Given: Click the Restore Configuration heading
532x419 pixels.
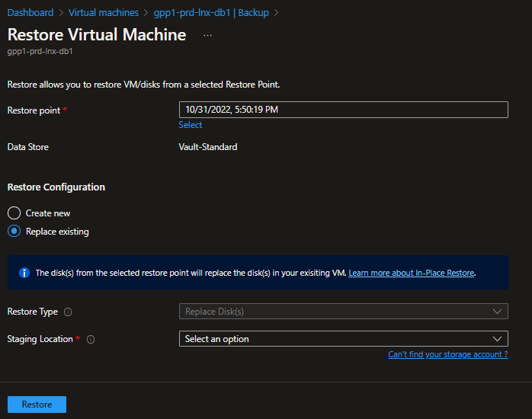Looking at the screenshot, I should 56,187.
